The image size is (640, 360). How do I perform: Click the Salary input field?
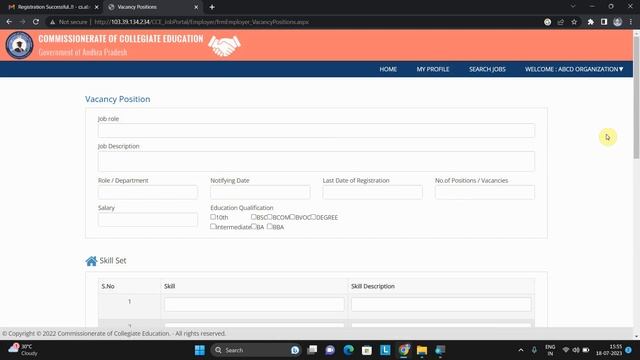click(x=148, y=220)
